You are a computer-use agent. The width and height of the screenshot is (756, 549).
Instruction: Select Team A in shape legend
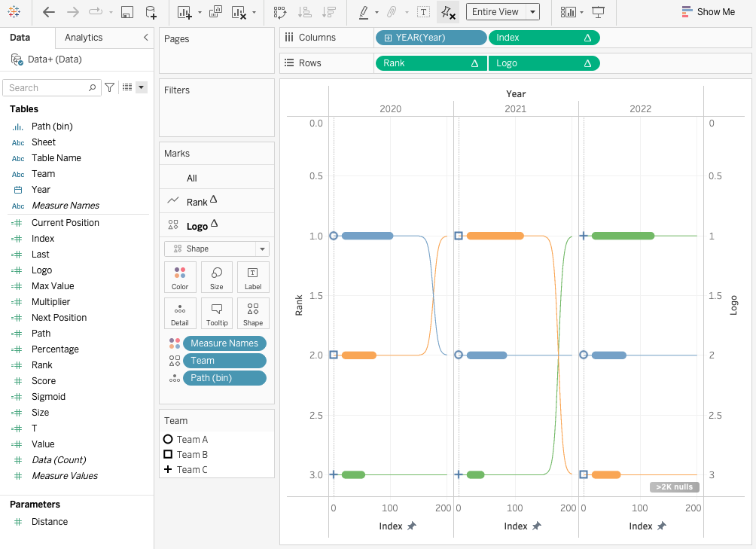pyautogui.click(x=186, y=440)
